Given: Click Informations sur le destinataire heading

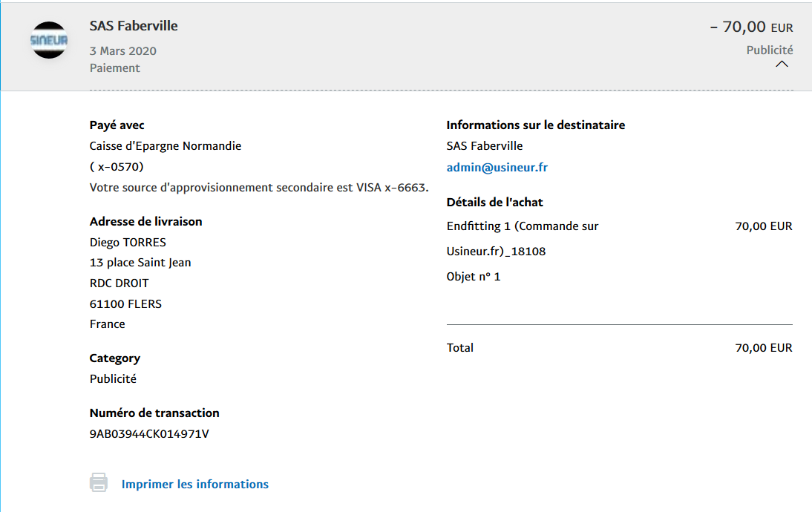Looking at the screenshot, I should (535, 125).
